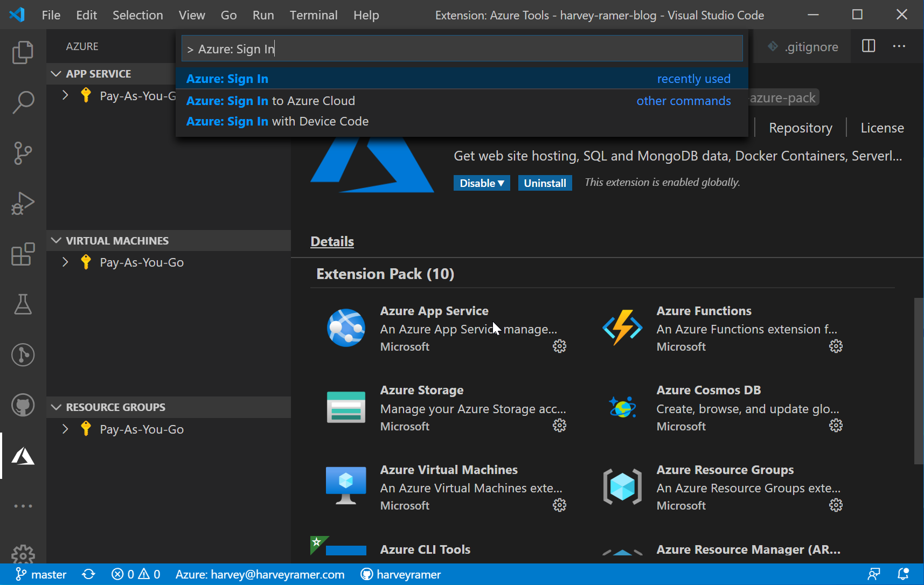Open editor More Actions ellipsis

click(x=899, y=46)
